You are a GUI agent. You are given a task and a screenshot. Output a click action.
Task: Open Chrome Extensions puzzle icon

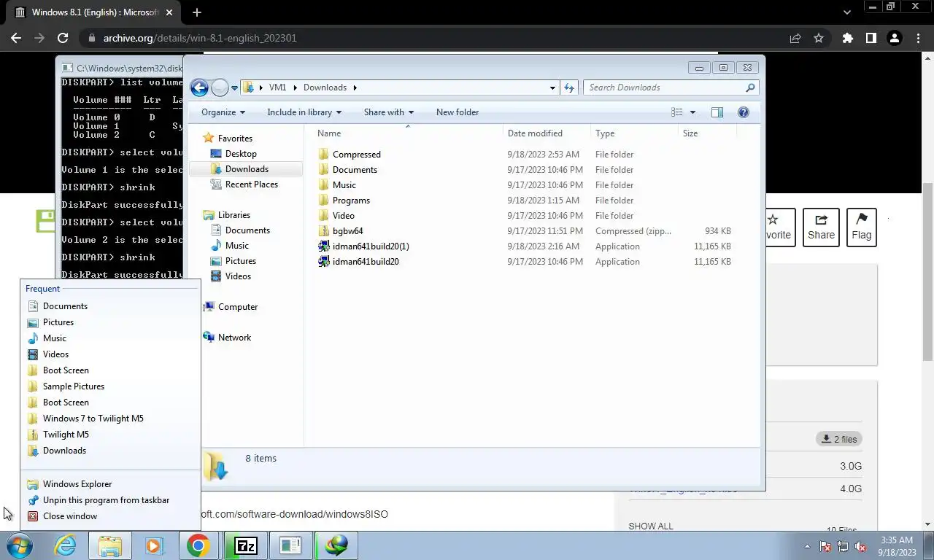(847, 38)
